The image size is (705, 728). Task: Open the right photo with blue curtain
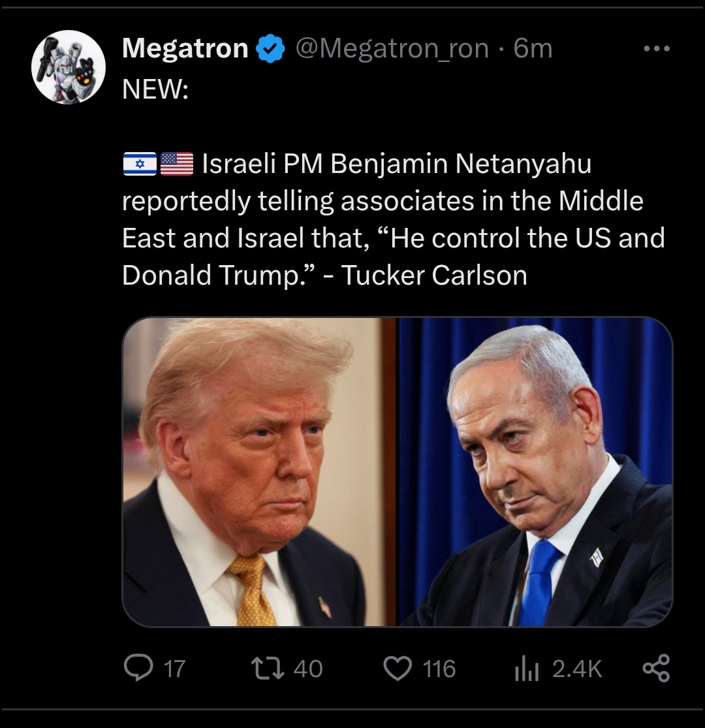[535, 471]
